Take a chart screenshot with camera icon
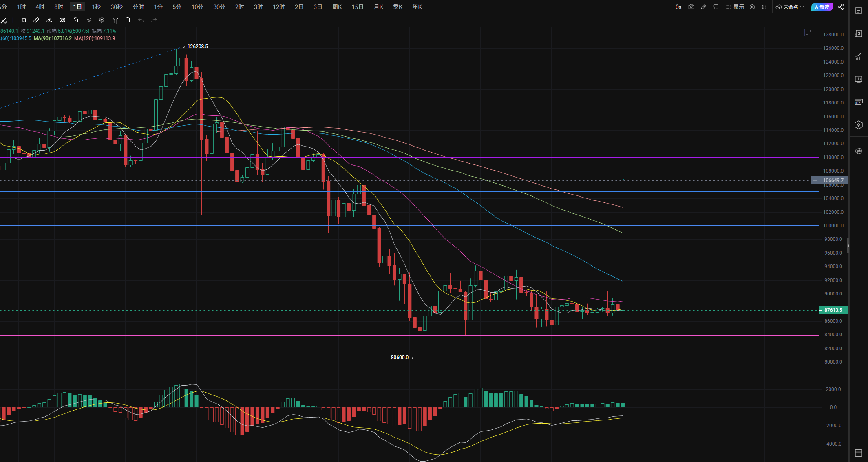This screenshot has width=868, height=462. [691, 7]
